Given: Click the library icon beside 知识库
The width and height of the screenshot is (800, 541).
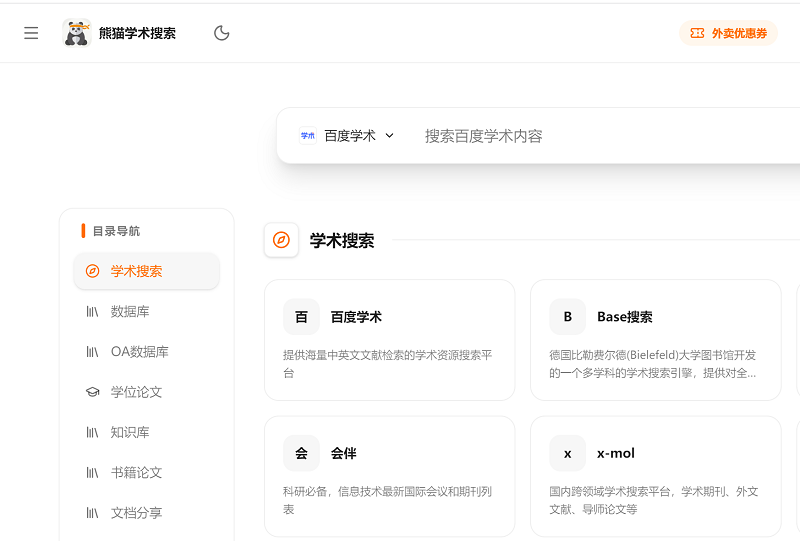Looking at the screenshot, I should click(92, 432).
